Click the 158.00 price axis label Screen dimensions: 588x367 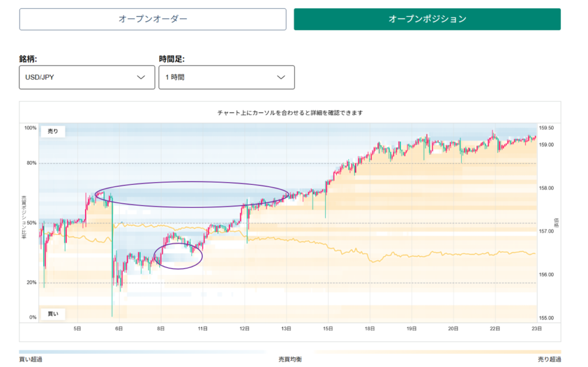coord(546,188)
